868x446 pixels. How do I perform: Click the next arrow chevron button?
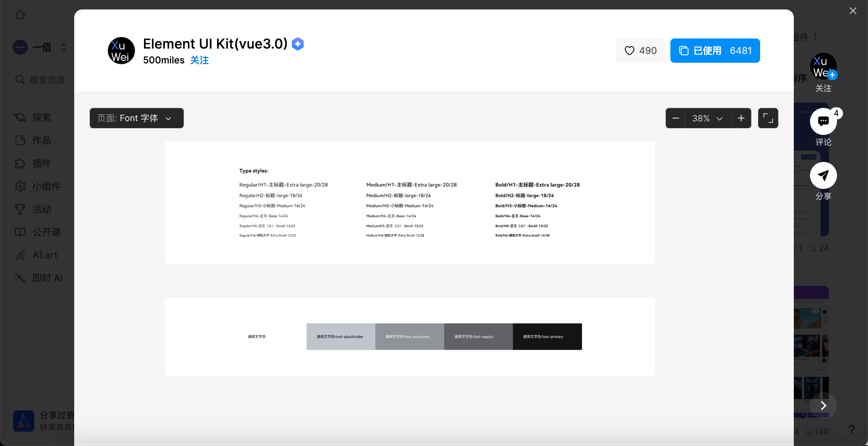click(x=823, y=405)
